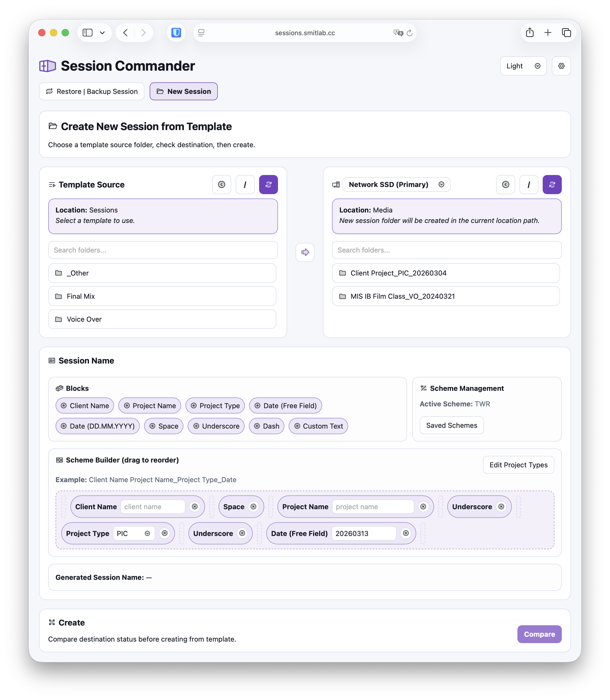Click the back navigation icon in Template Source

[x=222, y=184]
